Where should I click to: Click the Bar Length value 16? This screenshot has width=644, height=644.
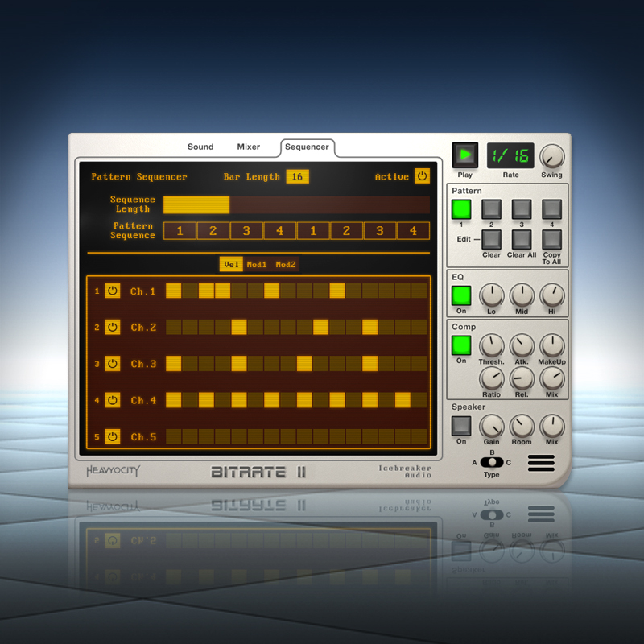click(x=297, y=176)
